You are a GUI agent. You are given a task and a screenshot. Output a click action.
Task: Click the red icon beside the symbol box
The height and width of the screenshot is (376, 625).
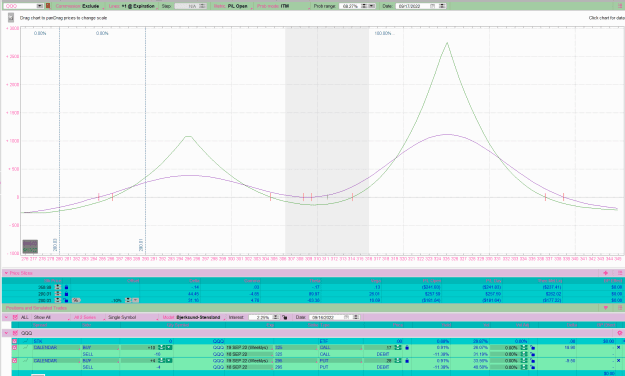tap(48, 6)
